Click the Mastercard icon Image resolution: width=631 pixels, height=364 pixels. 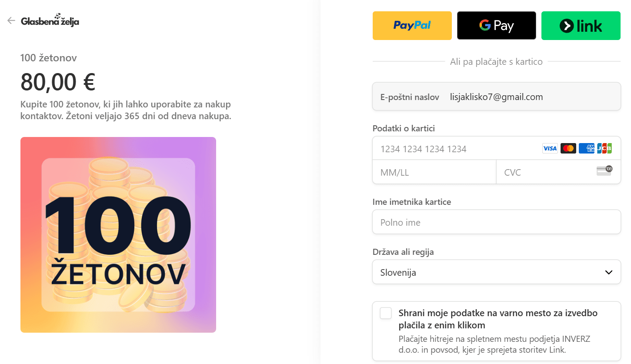click(568, 148)
